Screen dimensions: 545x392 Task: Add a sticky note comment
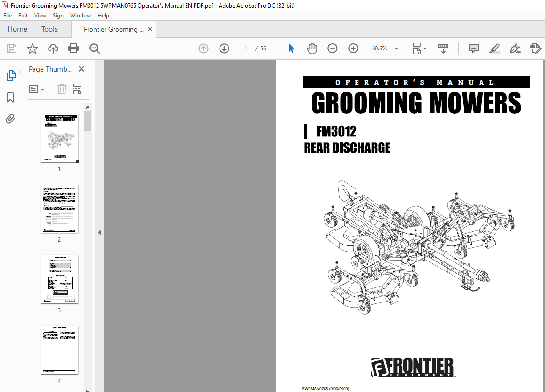click(473, 49)
